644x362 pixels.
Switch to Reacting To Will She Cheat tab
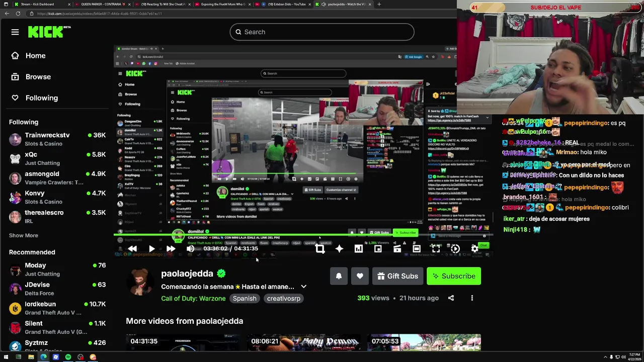coord(163,4)
